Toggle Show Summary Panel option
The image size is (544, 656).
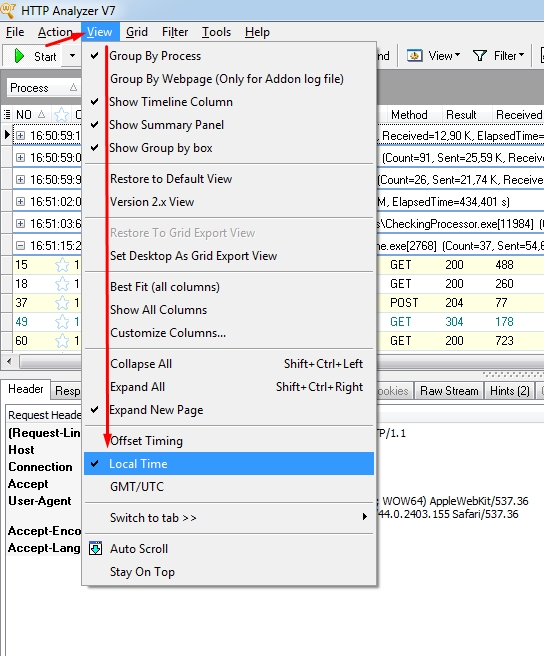click(x=229, y=125)
